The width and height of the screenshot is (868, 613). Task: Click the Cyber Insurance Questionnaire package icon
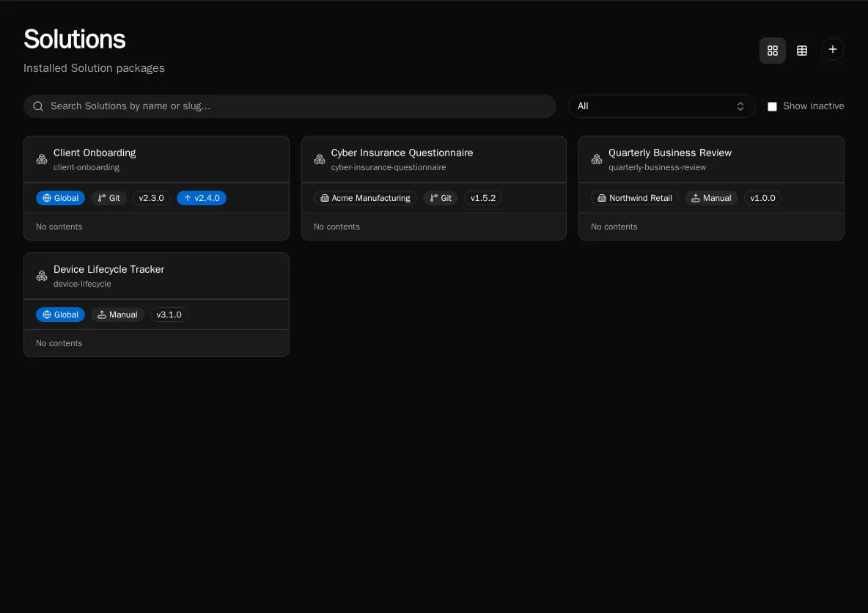click(320, 159)
